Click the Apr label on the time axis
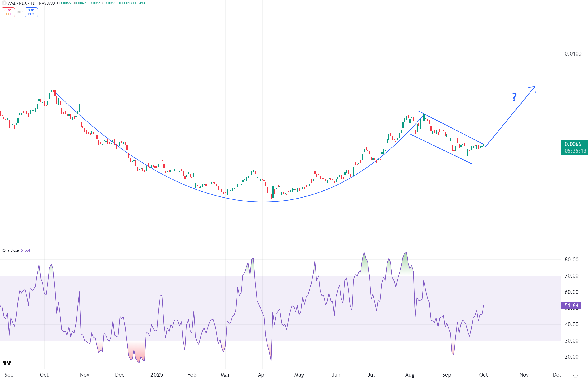 tap(262, 375)
